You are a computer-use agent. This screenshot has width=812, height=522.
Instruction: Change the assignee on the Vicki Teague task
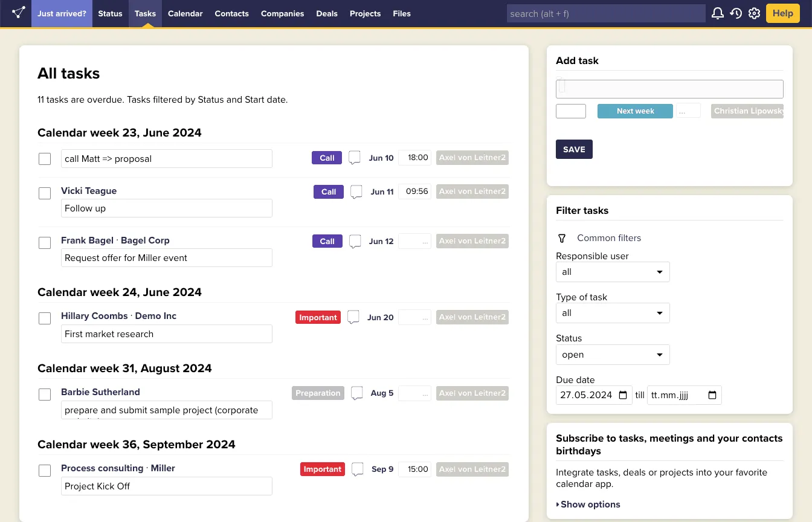point(472,192)
